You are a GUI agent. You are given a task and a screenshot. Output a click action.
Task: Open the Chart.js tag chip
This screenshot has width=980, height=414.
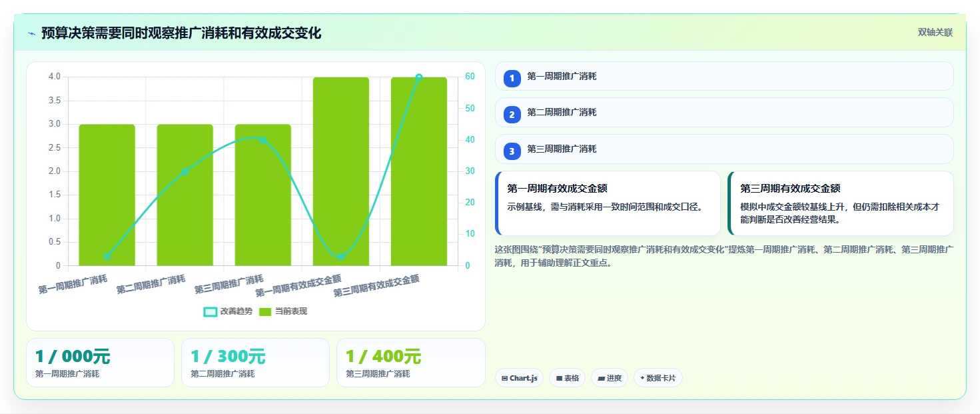(x=519, y=378)
